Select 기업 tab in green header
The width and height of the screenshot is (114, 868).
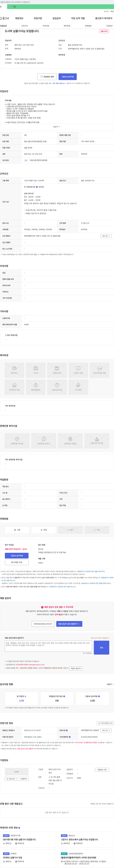click(14, 7)
